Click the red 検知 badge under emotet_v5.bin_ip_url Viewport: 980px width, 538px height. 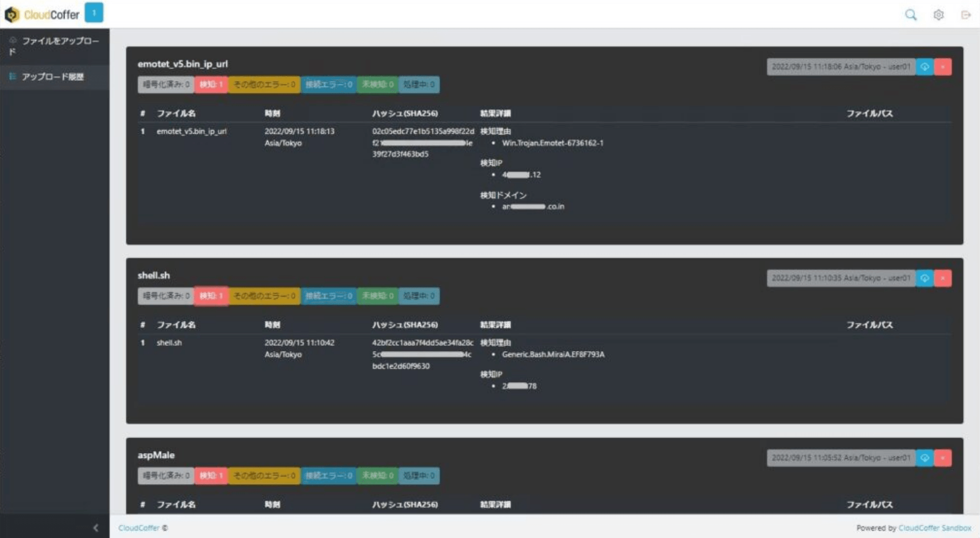(x=211, y=84)
